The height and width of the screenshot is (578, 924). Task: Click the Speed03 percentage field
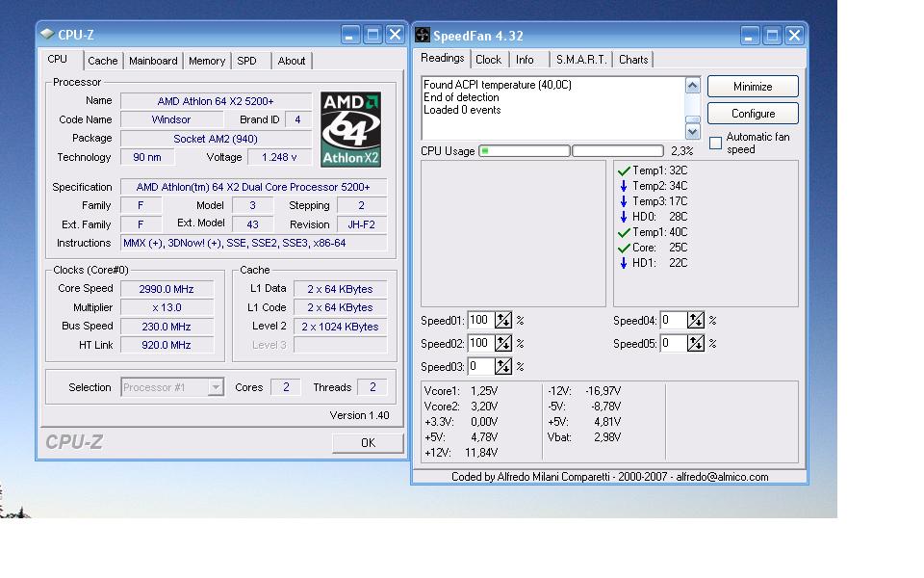point(481,366)
